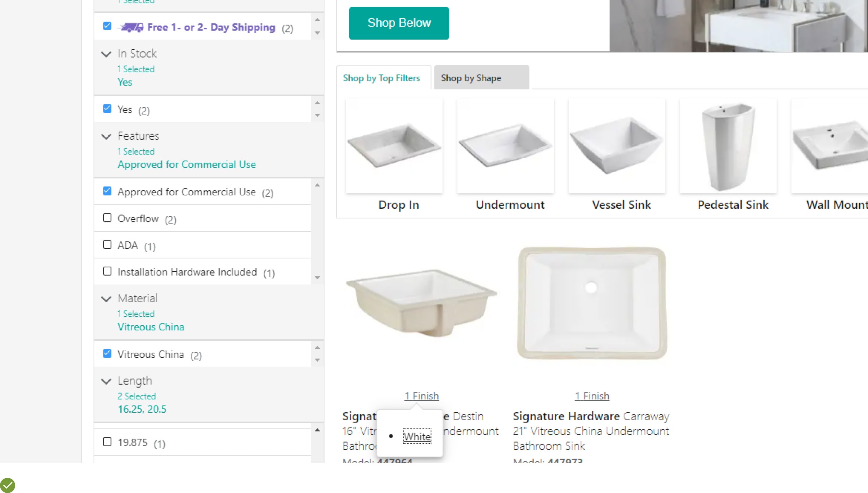Enable the Overflow feature checkbox
The height and width of the screenshot is (493, 868).
[x=107, y=218]
